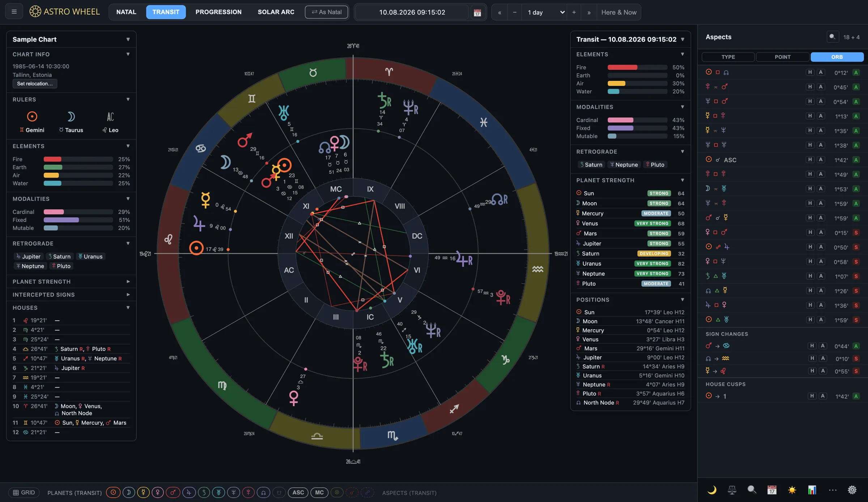Click the natal Fixed modality bar

[x=78, y=220]
